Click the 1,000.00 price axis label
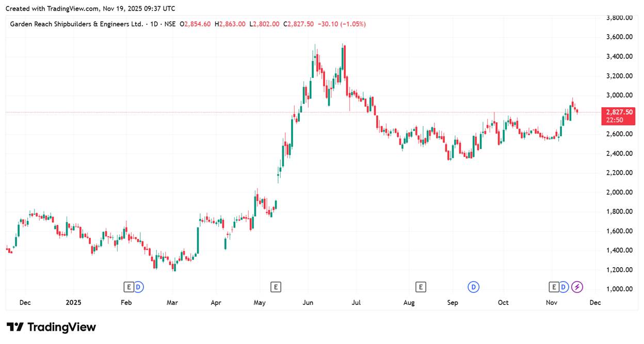This screenshot has height=344, width=644. click(x=619, y=289)
